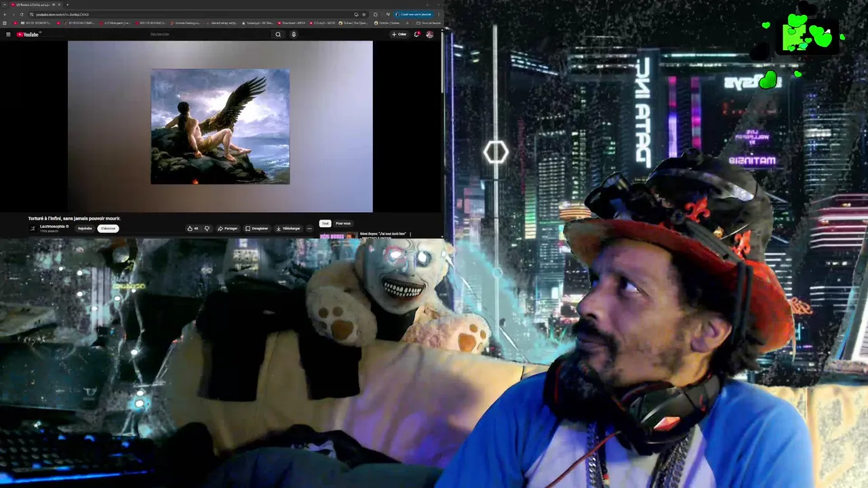The height and width of the screenshot is (488, 868).
Task: Like the video with thumbs up
Action: coord(193,228)
